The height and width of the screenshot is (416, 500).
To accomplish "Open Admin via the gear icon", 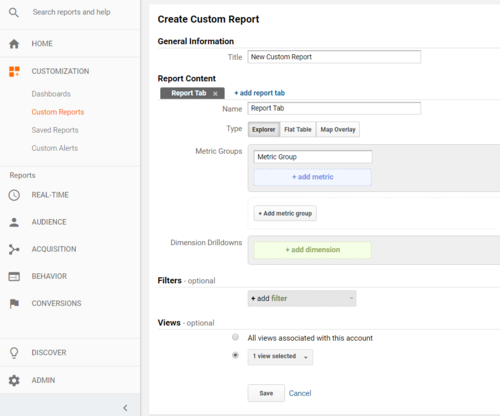I will click(14, 380).
